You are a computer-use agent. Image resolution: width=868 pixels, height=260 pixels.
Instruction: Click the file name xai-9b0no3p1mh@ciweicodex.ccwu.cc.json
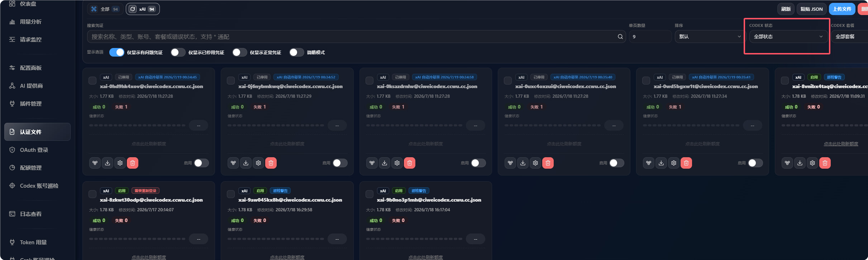[x=429, y=200]
